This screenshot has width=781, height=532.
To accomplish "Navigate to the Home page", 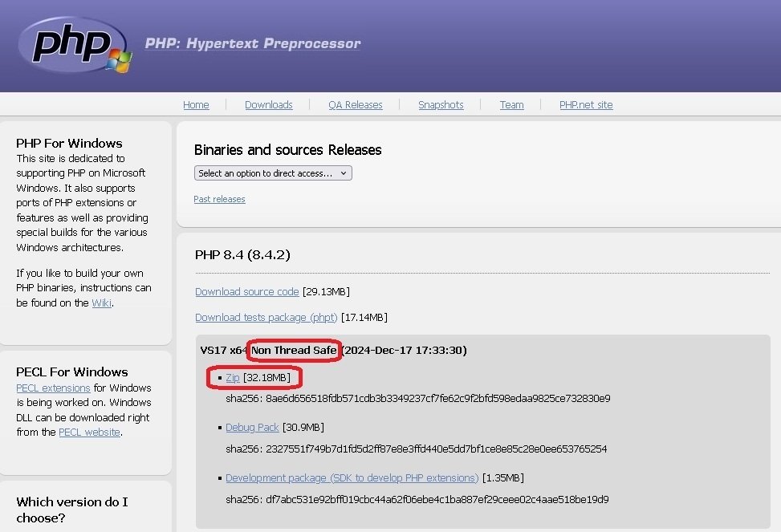I will click(196, 104).
